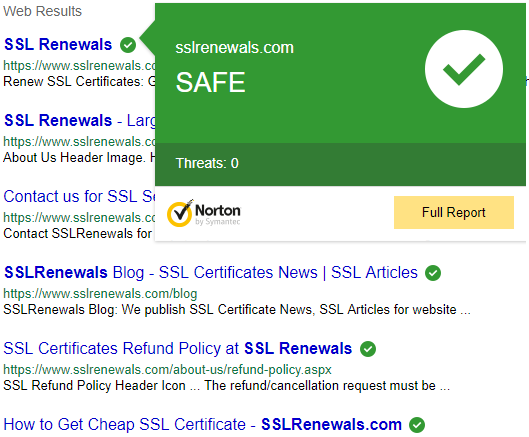Image resolution: width=529 pixels, height=437 pixels.
Task: Click the 'Renew SSL Certificates' snippet text
Action: coord(79,82)
